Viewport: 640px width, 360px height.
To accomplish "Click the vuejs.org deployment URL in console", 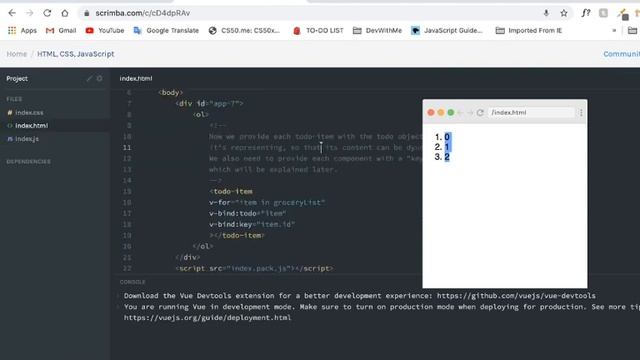I will click(208, 318).
